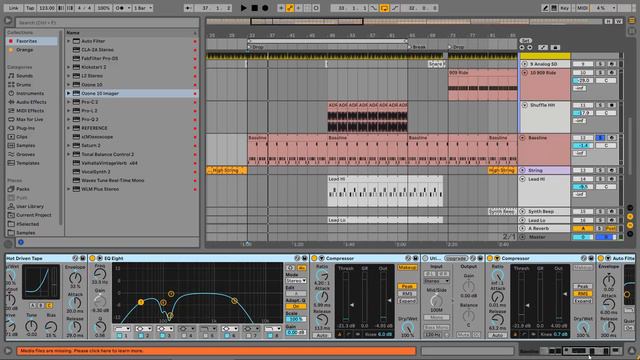The width and height of the screenshot is (640, 360).
Task: Expand the Ozone 10 Imager item
Action: 69,93
